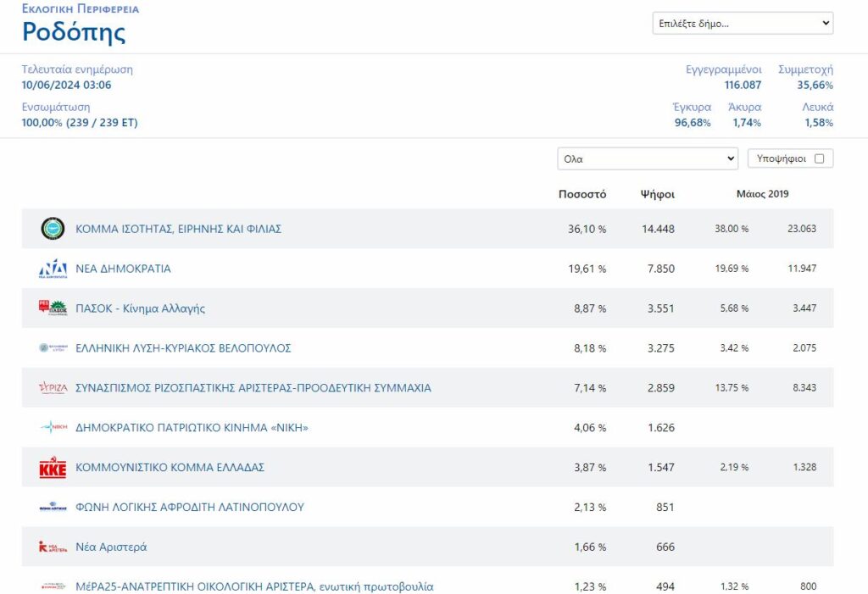
Task: Click the Ροδόπης page heading
Action: [74, 32]
